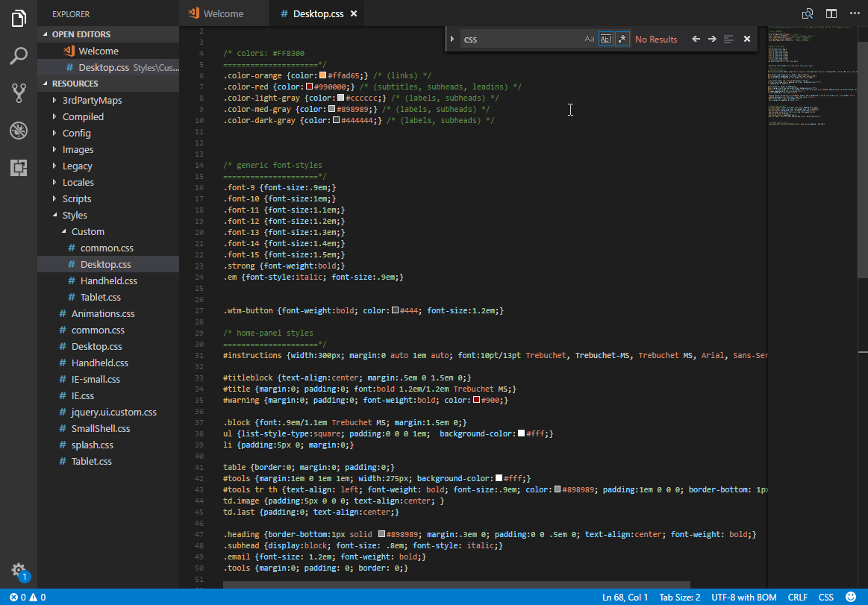Viewport: 868px width, 605px height.
Task: Click the Manage gear icon
Action: click(19, 569)
